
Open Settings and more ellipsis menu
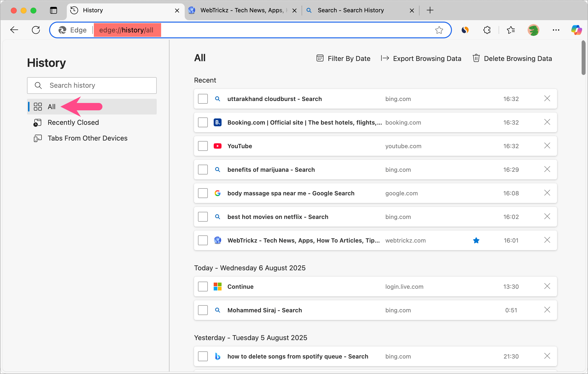coord(556,30)
